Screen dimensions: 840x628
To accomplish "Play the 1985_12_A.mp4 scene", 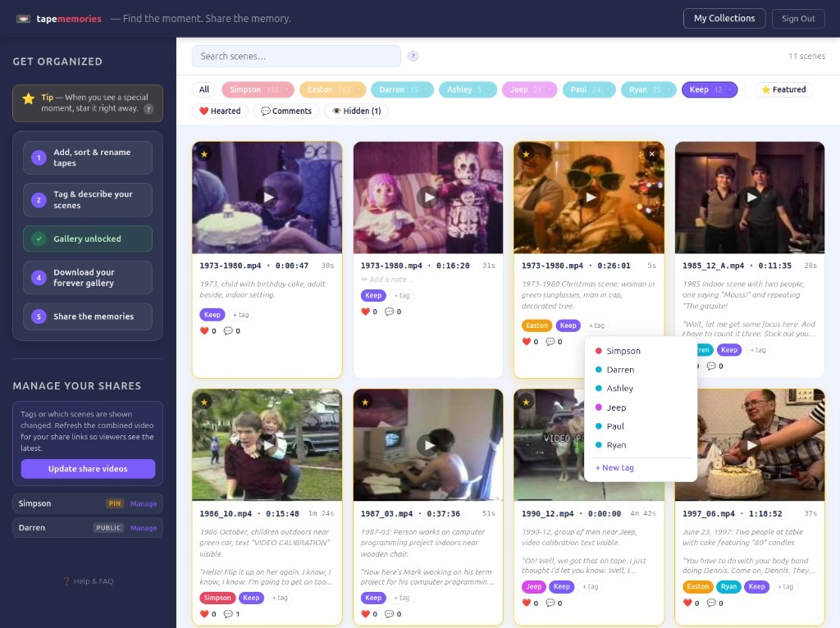I will (x=751, y=197).
